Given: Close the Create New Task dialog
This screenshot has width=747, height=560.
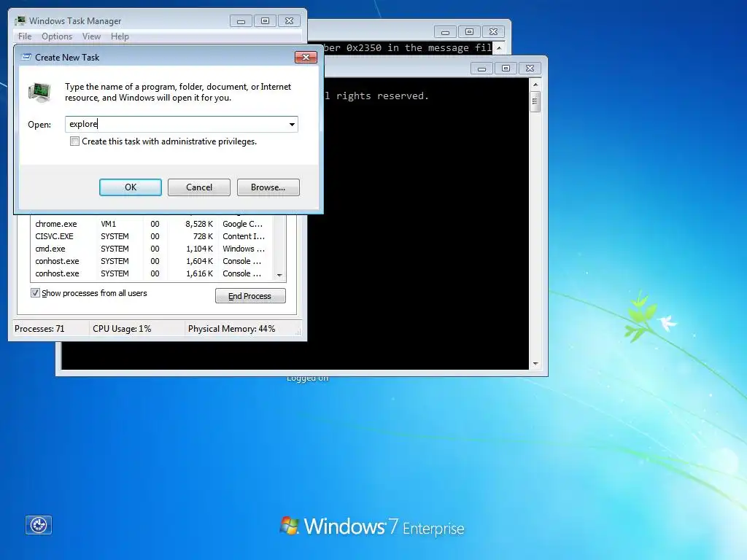Looking at the screenshot, I should click(306, 57).
